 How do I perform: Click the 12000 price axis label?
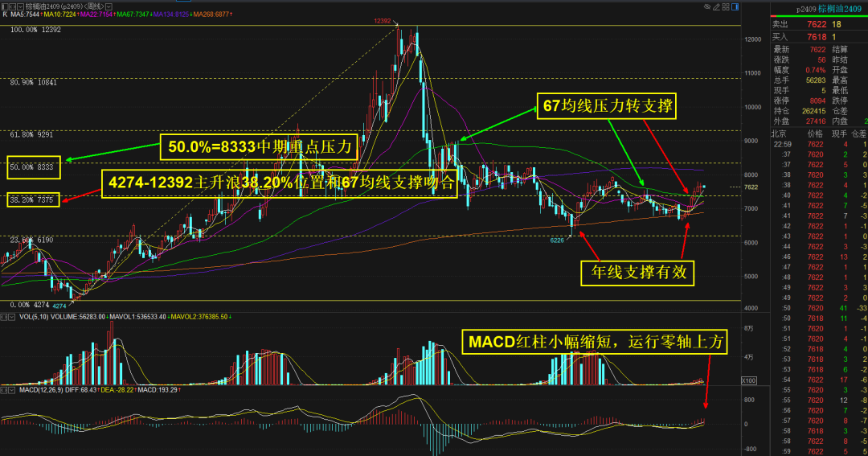pos(753,39)
